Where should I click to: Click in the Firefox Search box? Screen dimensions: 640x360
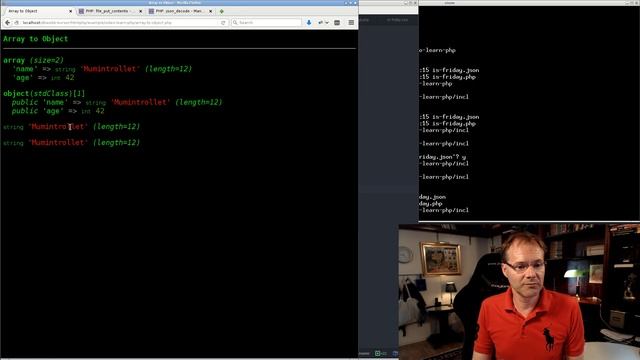pyautogui.click(x=267, y=22)
